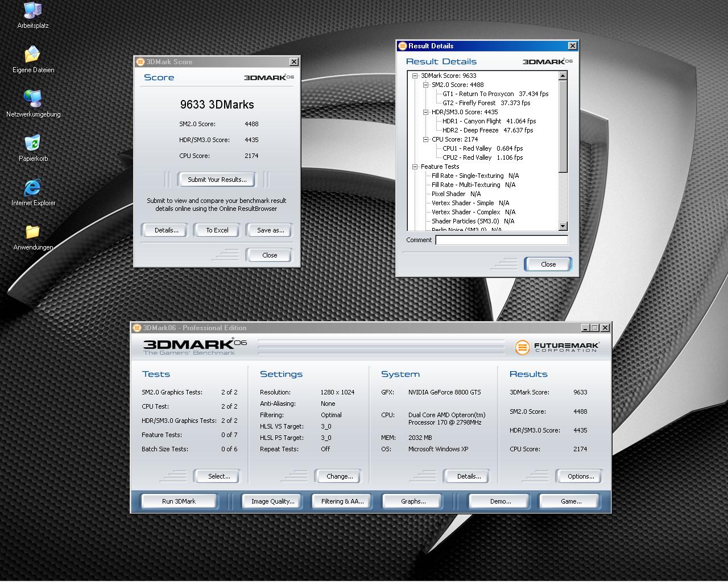The image size is (728, 582).
Task: Select Vertex Shader - Simple row
Action: pyautogui.click(x=470, y=203)
